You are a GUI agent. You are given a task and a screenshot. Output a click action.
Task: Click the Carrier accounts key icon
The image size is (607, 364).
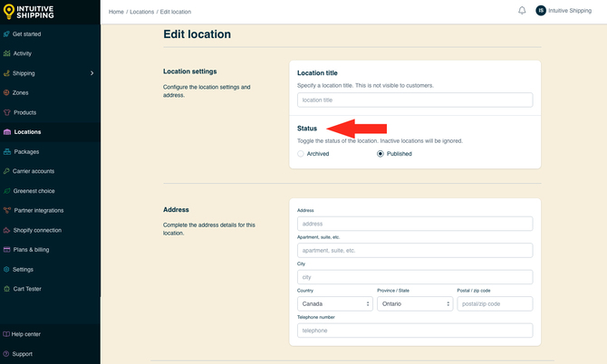pyautogui.click(x=6, y=171)
